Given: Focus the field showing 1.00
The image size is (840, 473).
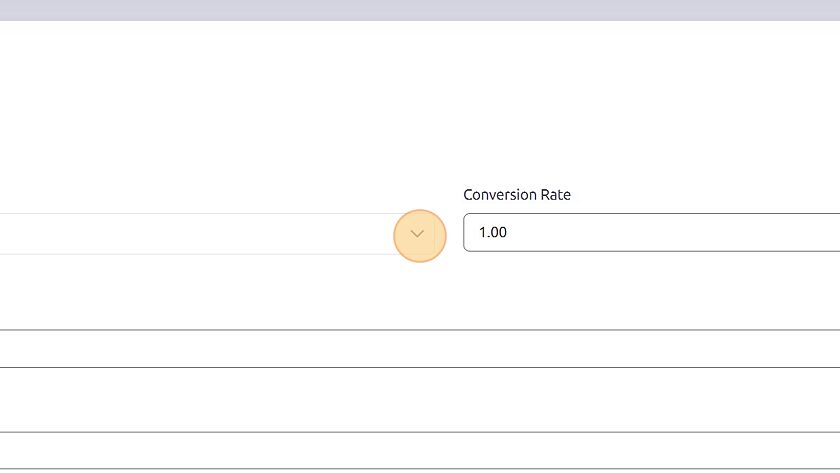Looking at the screenshot, I should tap(651, 232).
